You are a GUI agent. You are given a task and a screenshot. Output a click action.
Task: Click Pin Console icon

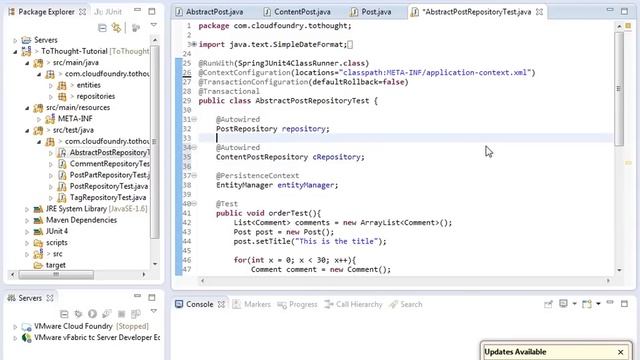click(548, 304)
